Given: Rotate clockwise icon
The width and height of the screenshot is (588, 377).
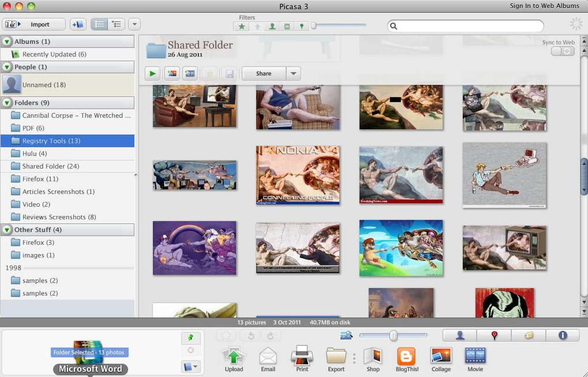Looking at the screenshot, I should 271,335.
